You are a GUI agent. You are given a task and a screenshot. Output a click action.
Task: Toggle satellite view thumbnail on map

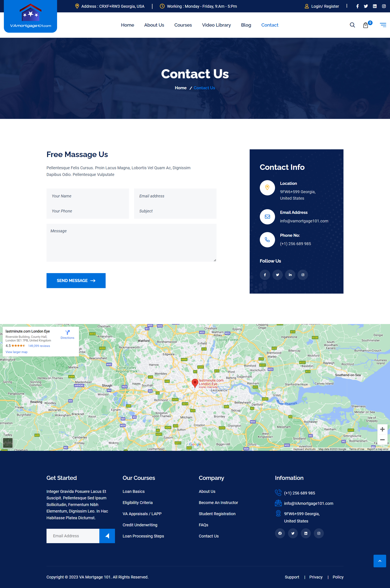pyautogui.click(x=8, y=443)
